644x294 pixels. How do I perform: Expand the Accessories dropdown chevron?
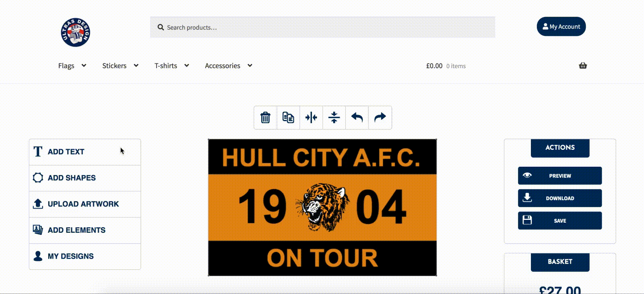(x=250, y=66)
